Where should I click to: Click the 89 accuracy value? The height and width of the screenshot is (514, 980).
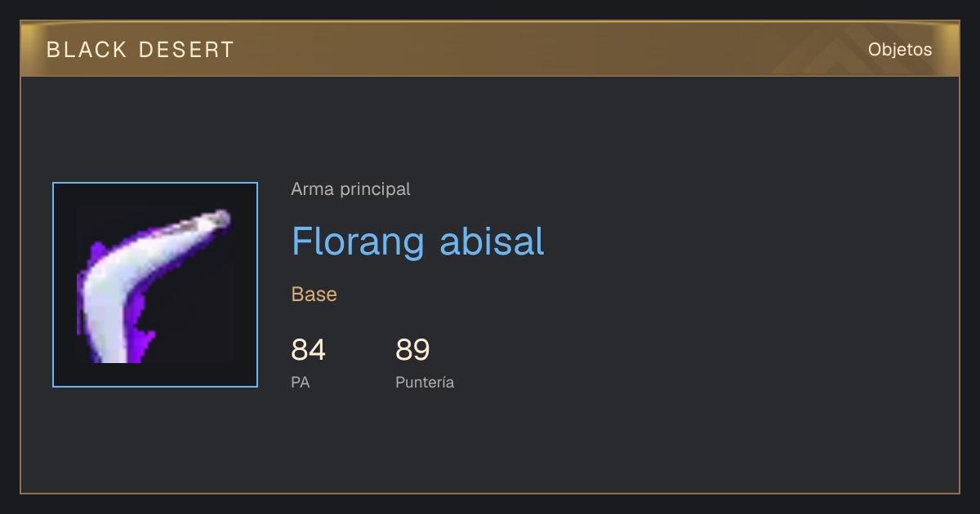coord(413,350)
